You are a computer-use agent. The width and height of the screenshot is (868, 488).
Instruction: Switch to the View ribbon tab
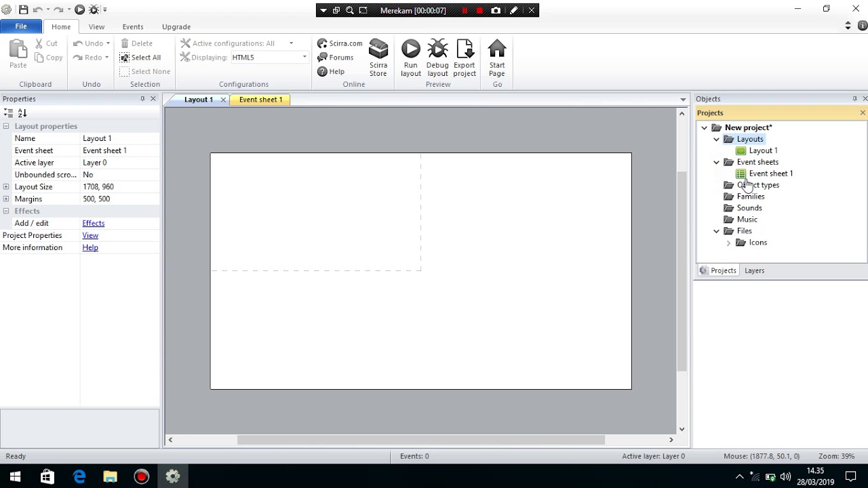(96, 26)
